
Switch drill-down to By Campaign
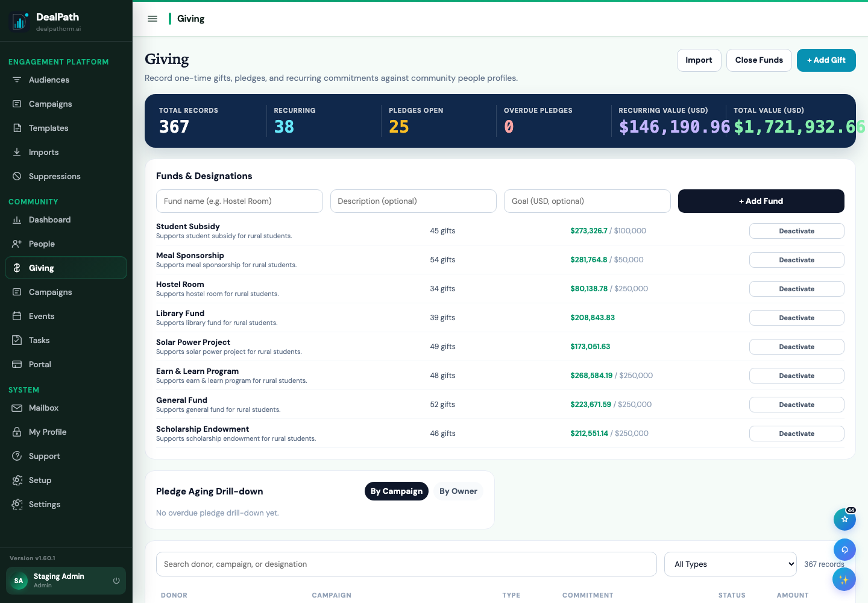(397, 491)
